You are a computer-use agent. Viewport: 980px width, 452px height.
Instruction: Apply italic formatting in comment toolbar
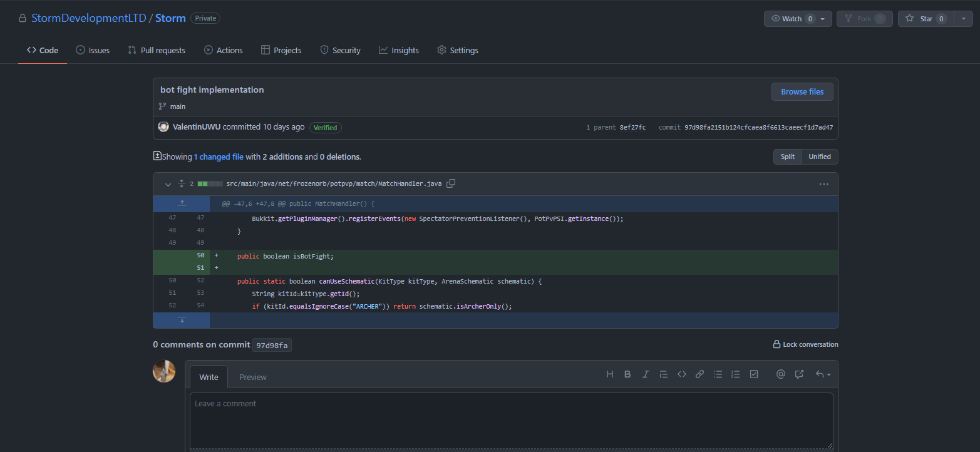pos(646,374)
